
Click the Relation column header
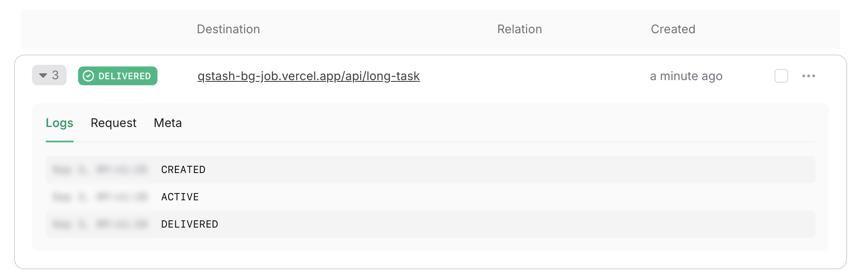519,29
